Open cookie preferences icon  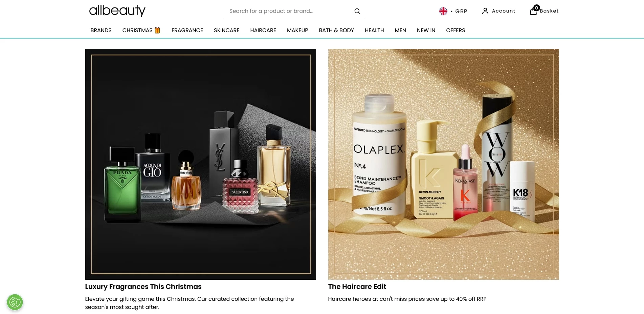click(x=15, y=302)
